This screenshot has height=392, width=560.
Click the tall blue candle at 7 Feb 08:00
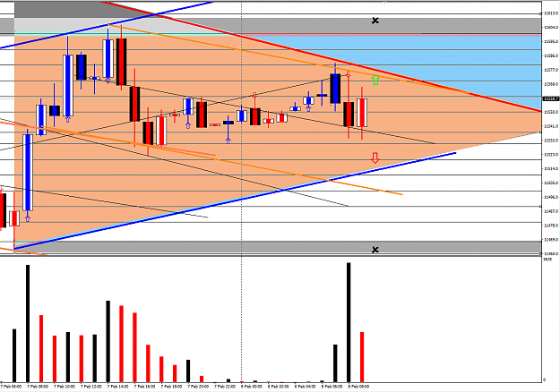(28, 173)
